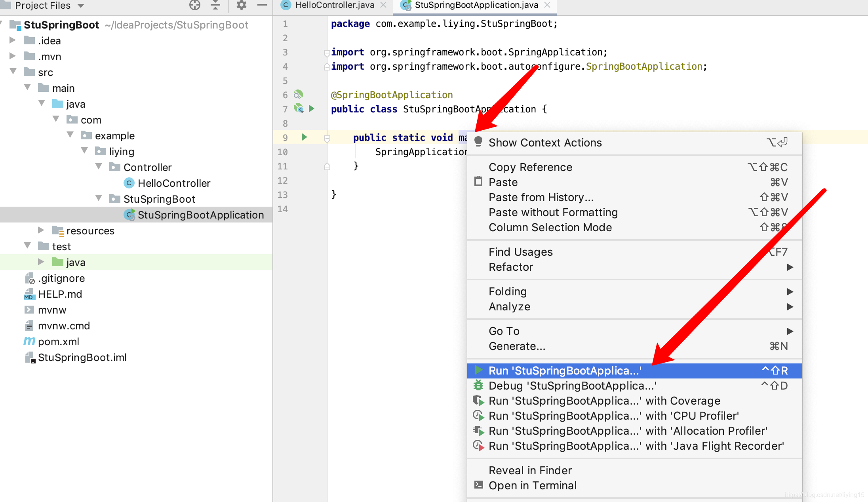Click the .gitignore file icon
Screen dimensions: 868x502
(30, 278)
